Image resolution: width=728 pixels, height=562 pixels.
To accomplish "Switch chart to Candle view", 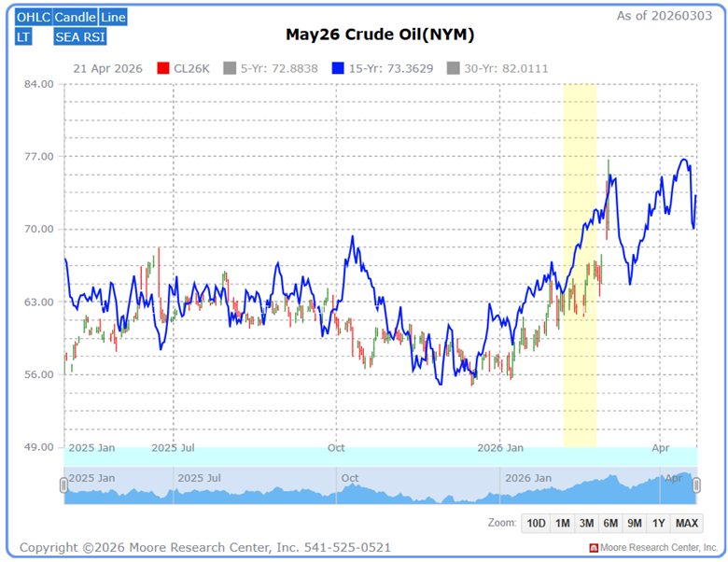I will (x=76, y=17).
